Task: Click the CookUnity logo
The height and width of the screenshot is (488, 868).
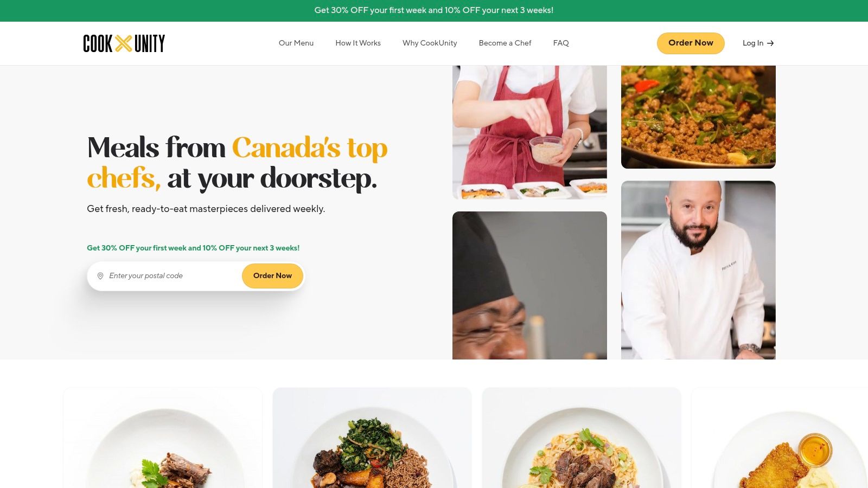Action: pos(124,43)
